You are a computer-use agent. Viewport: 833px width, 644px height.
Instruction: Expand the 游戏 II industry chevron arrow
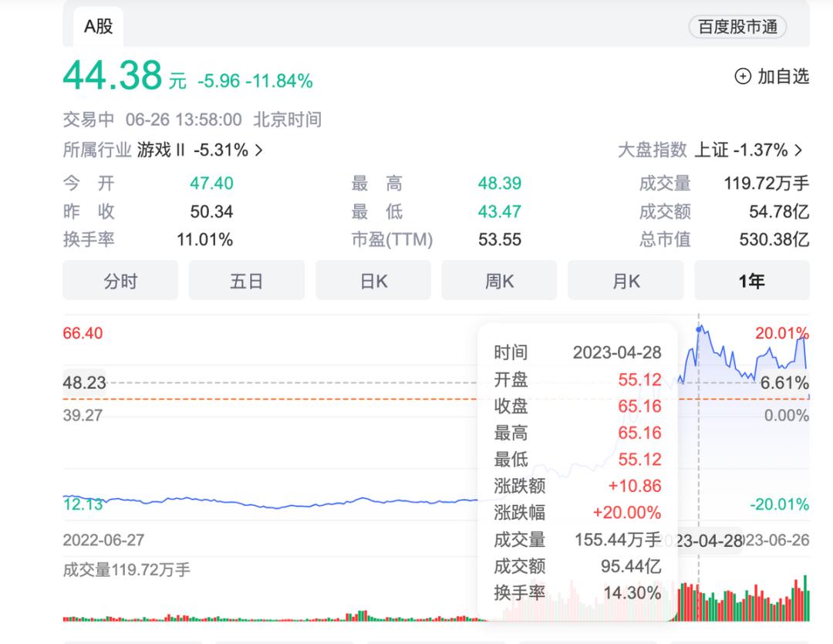(259, 150)
